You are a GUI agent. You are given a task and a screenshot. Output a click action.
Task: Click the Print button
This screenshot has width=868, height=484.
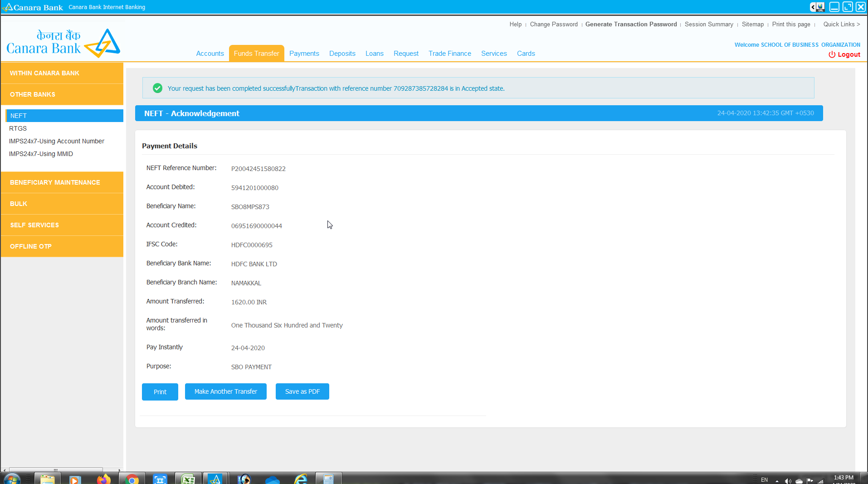pyautogui.click(x=160, y=392)
